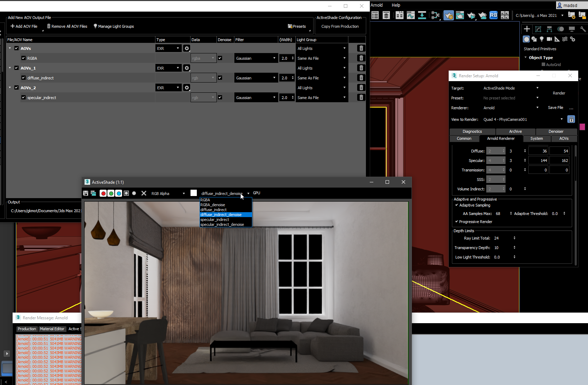Clear the ActiveShade view using the X icon

(144, 193)
